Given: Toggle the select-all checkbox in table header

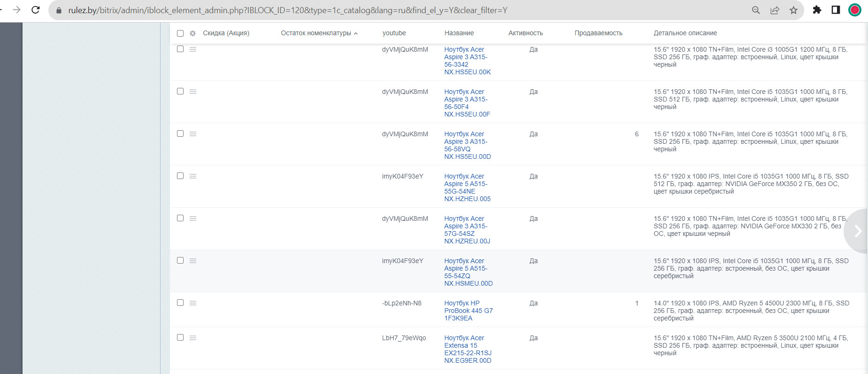Looking at the screenshot, I should [180, 33].
